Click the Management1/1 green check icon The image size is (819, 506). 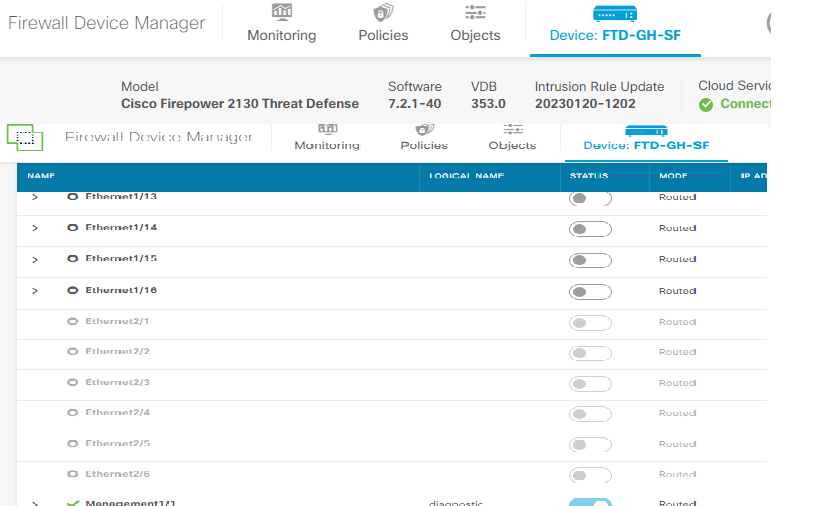click(x=73, y=503)
